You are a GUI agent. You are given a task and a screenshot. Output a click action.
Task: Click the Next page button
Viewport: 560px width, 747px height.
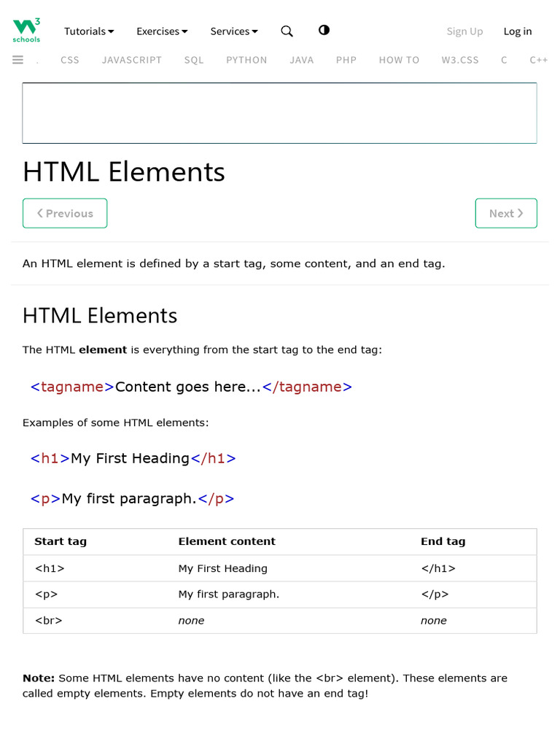(506, 213)
